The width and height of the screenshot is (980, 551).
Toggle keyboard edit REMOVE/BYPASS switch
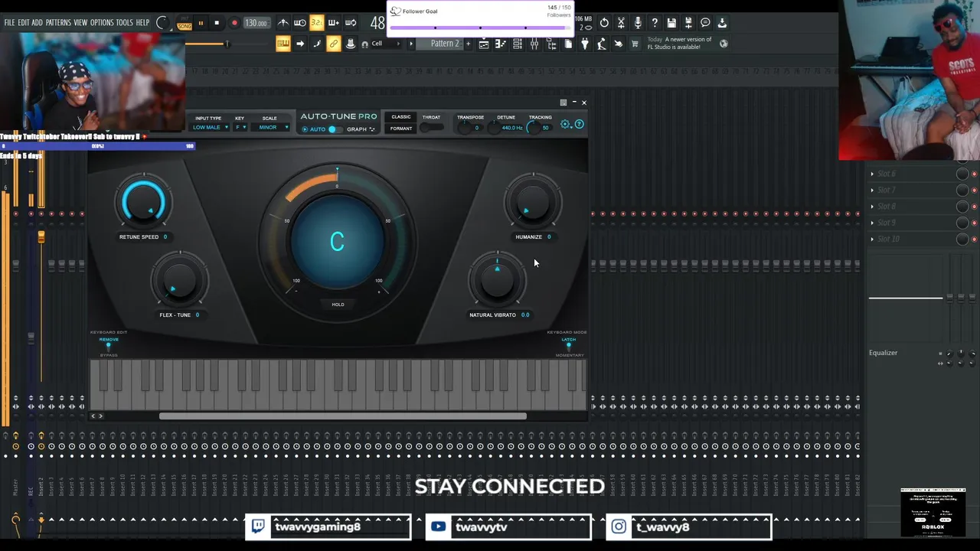point(109,347)
